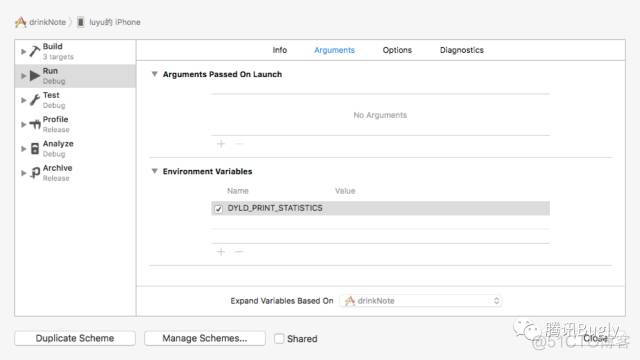This screenshot has width=640, height=360.
Task: Click the Close button
Action: [595, 338]
